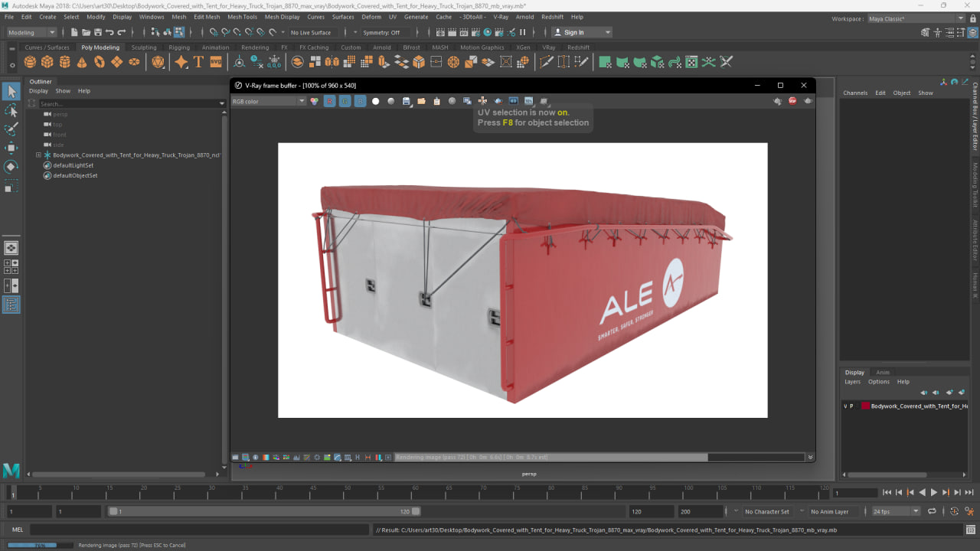Click the SVG import shelf icon

point(216,62)
